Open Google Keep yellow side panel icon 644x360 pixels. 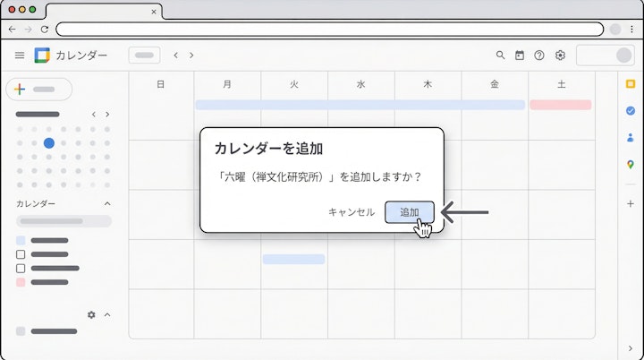(x=631, y=84)
